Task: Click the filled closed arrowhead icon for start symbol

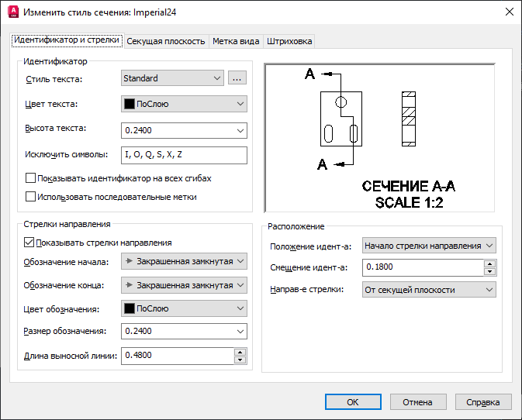Action: coord(130,261)
